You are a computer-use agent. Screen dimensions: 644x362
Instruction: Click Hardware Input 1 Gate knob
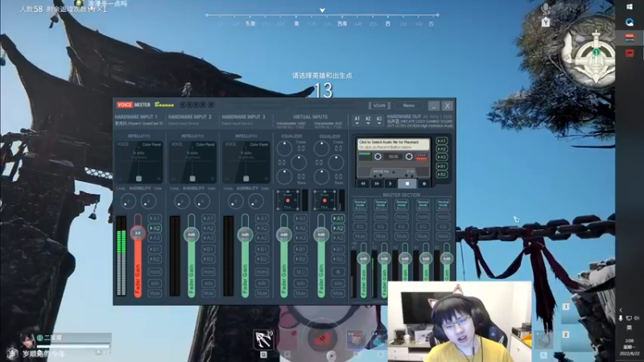148,201
